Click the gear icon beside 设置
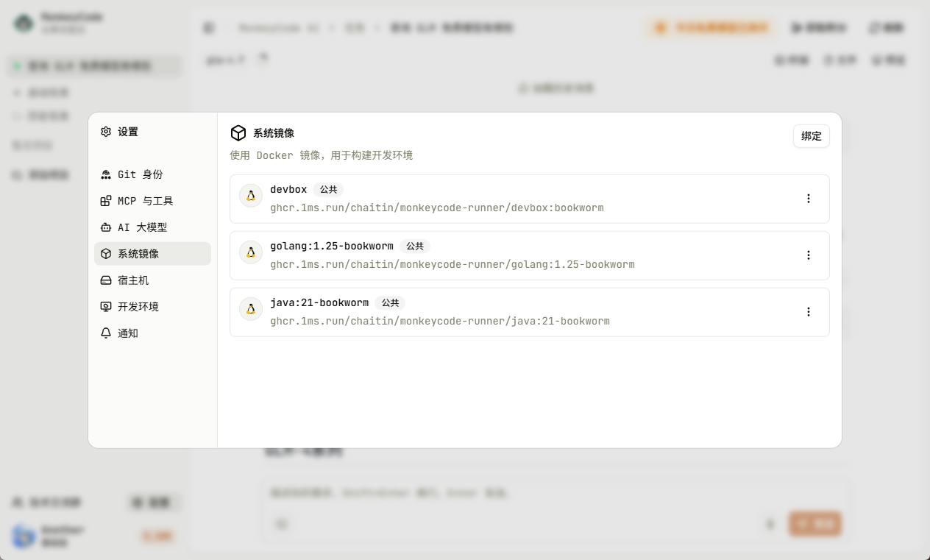This screenshot has width=930, height=560. pos(106,132)
